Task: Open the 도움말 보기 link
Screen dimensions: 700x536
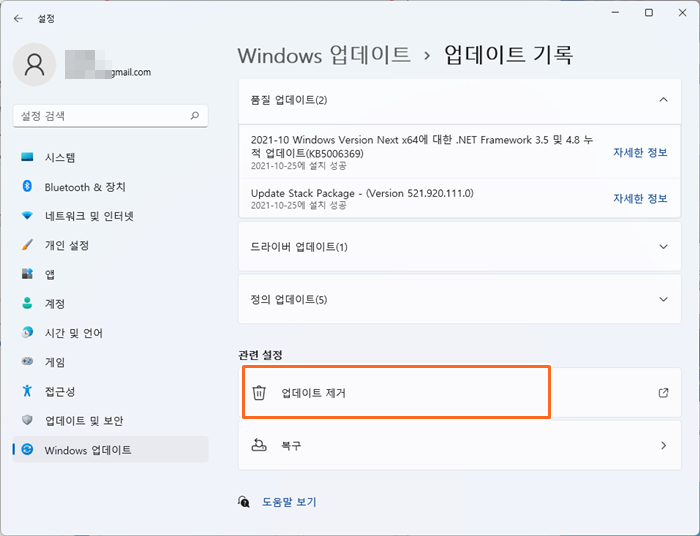Action: click(289, 502)
